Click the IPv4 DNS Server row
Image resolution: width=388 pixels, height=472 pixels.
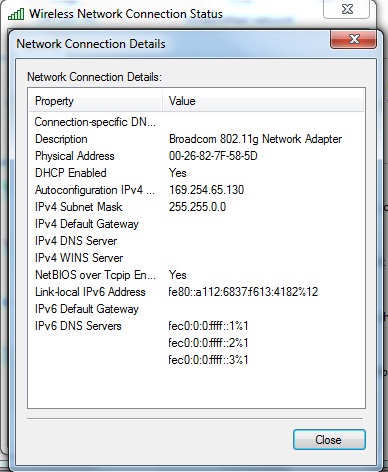tap(197, 241)
